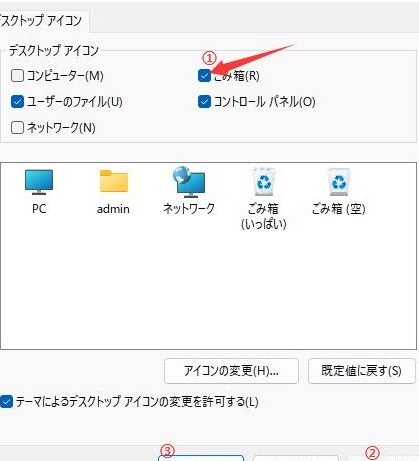The height and width of the screenshot is (461, 419).
Task: Click the アイコンの変更(H)... button
Action: pyautogui.click(x=231, y=371)
